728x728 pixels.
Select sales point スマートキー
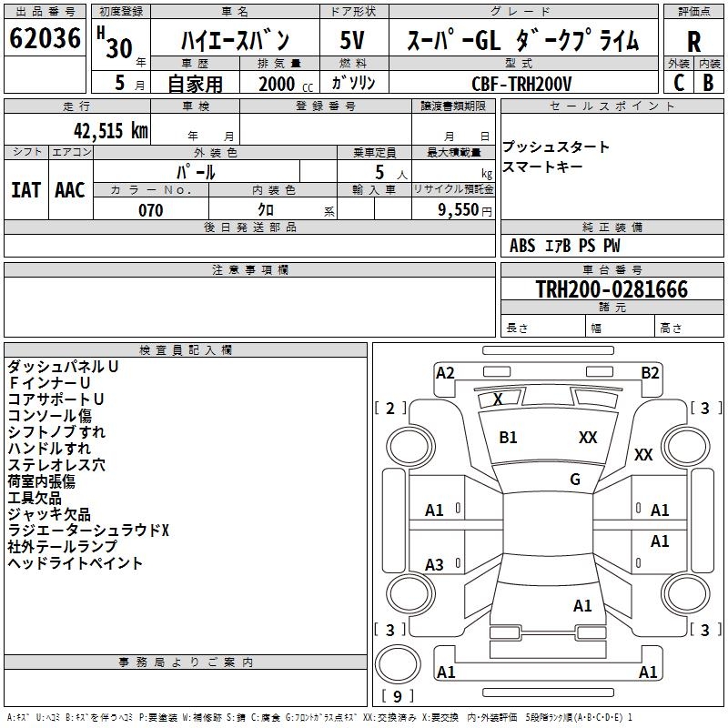542,167
